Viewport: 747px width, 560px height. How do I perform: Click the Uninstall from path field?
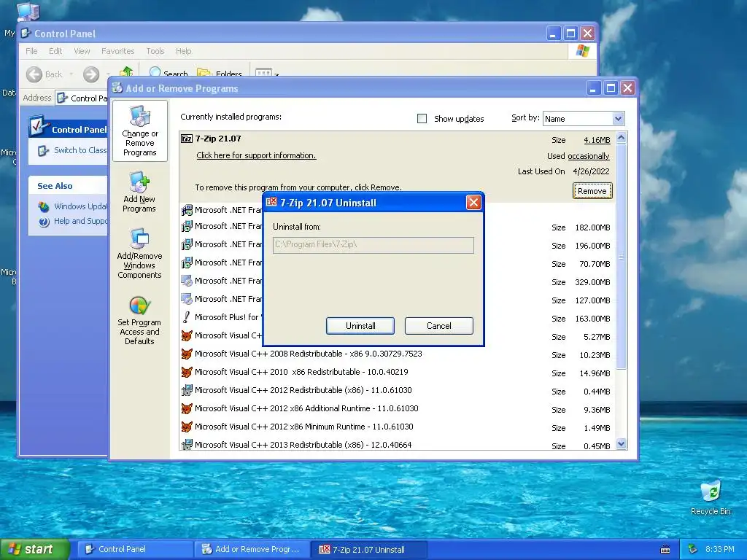(373, 245)
